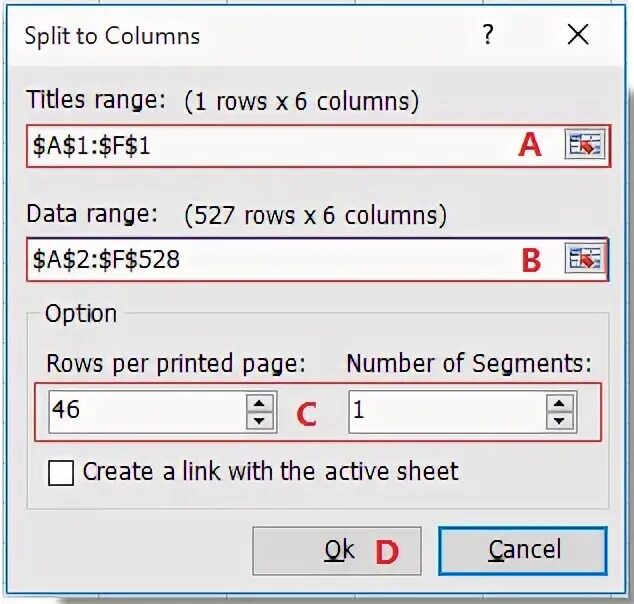Click the Data range label
Image resolution: width=634 pixels, height=604 pixels.
click(x=92, y=214)
